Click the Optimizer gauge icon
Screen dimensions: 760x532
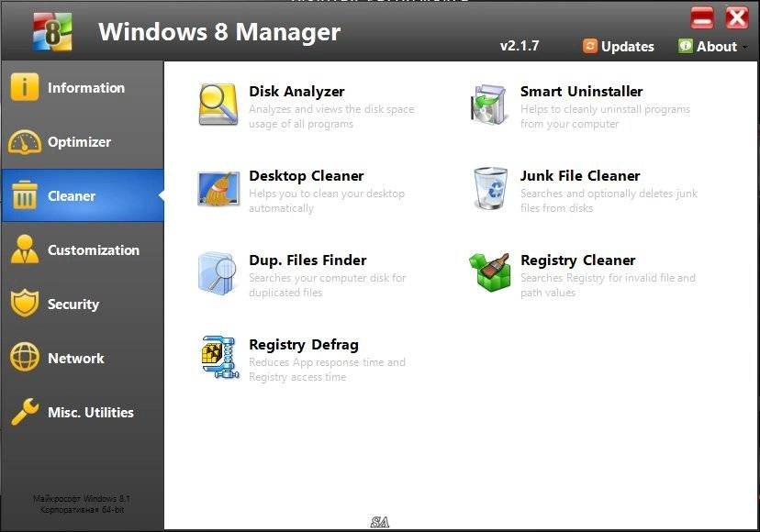pos(24,142)
